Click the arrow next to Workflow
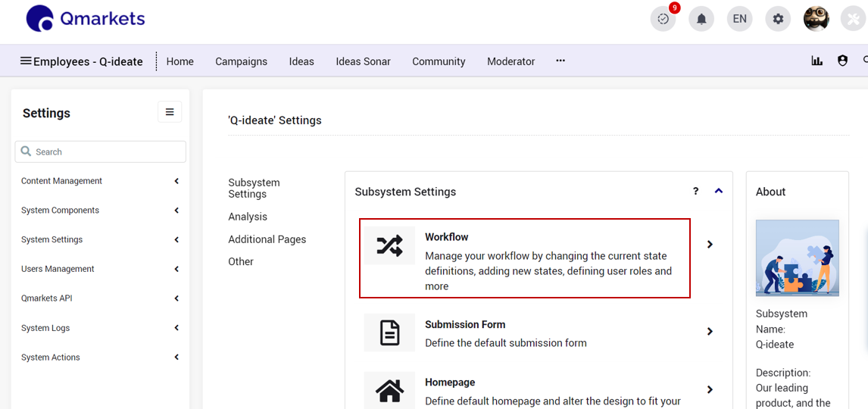The height and width of the screenshot is (409, 868). pos(710,244)
